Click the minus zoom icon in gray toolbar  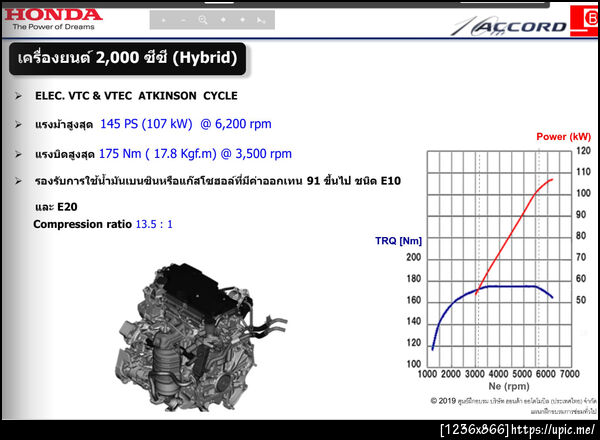(x=183, y=20)
